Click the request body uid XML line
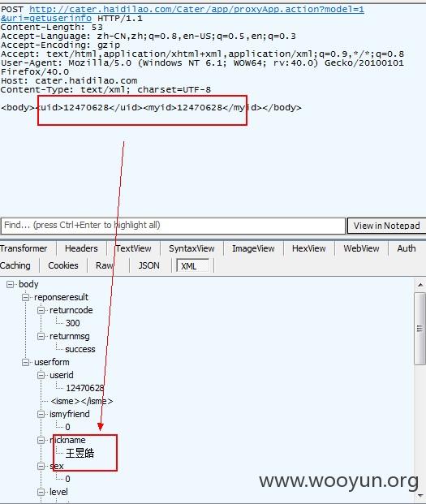426x504 pixels. tap(151, 107)
